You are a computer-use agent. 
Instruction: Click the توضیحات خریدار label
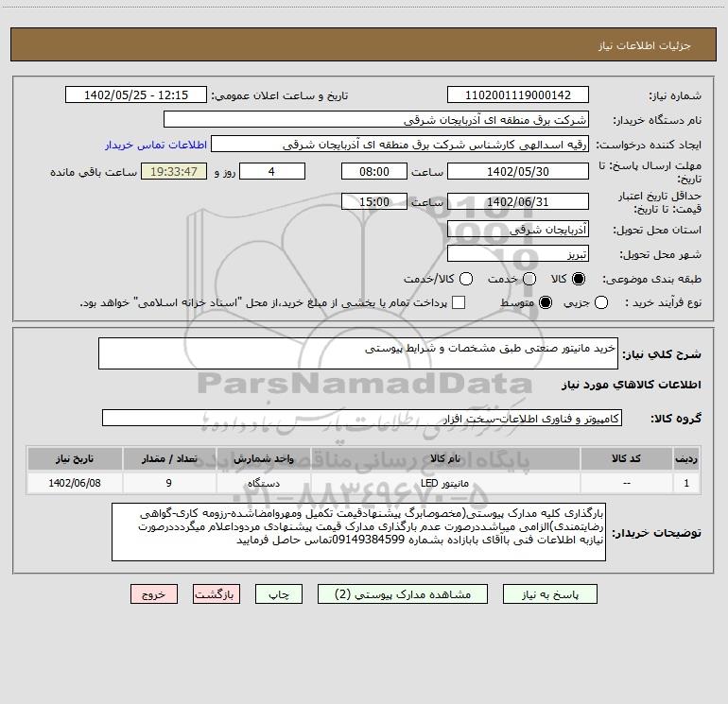[x=656, y=533]
